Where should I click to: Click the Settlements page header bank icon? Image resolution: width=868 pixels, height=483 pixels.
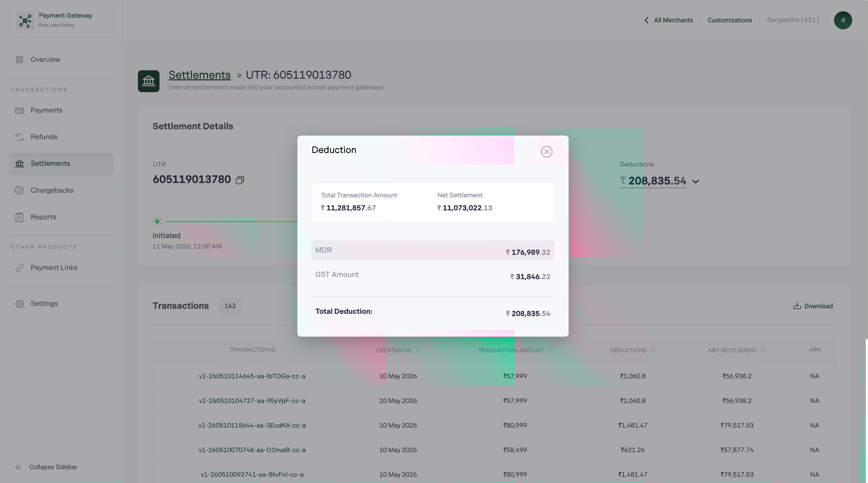point(149,81)
